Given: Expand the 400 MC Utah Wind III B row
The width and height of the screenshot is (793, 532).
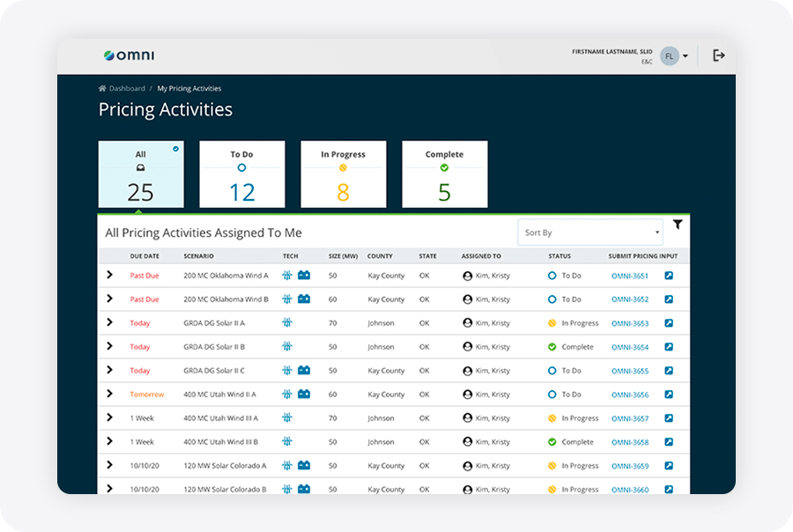Looking at the screenshot, I should (x=109, y=441).
